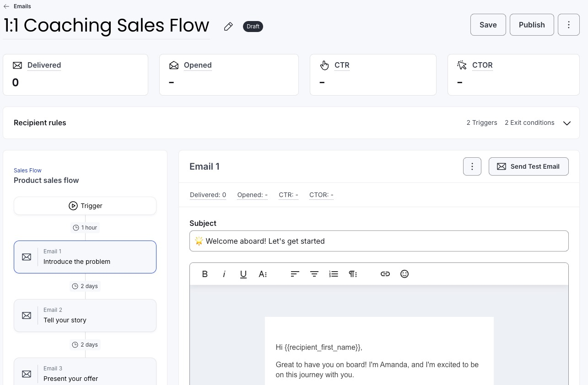This screenshot has height=385, width=588.
Task: Toggle bold formatting in editor toolbar
Action: click(x=205, y=274)
